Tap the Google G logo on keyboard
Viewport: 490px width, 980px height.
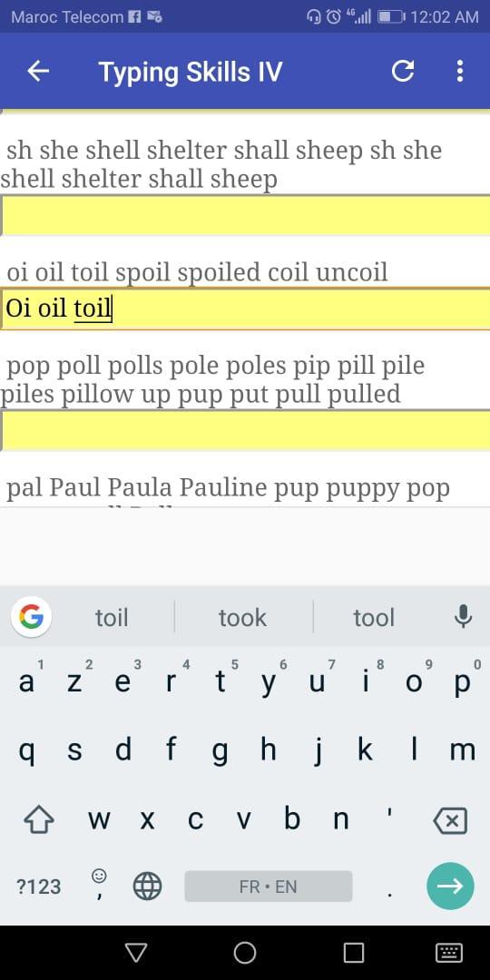(31, 618)
